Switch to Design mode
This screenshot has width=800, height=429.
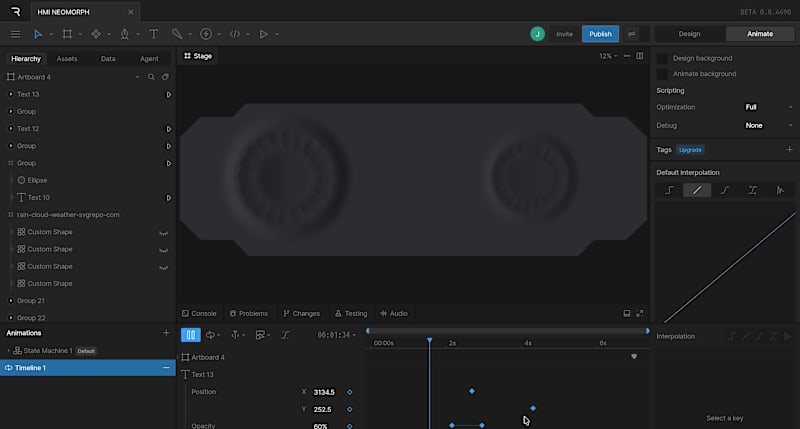pyautogui.click(x=689, y=34)
